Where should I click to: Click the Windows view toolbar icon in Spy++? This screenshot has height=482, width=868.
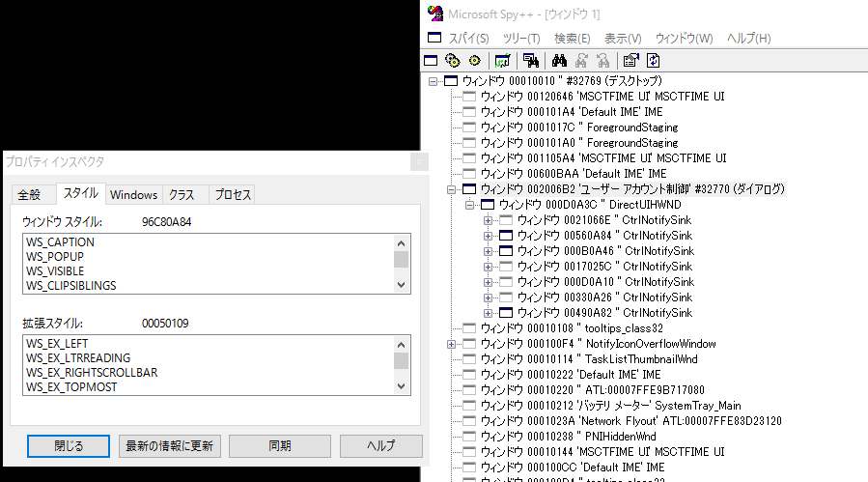pyautogui.click(x=431, y=61)
